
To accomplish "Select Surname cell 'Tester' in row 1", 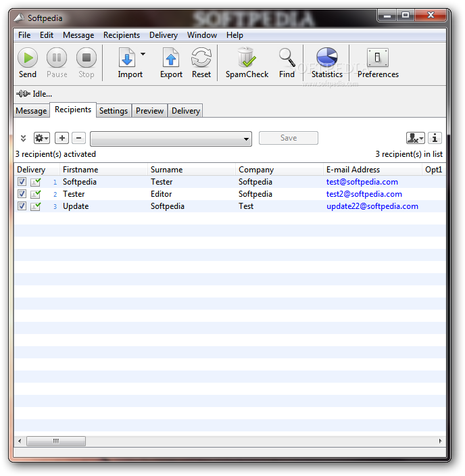I will pyautogui.click(x=162, y=182).
